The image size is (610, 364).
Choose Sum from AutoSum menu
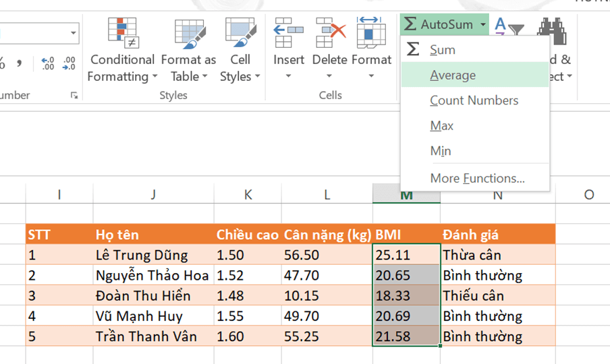[x=475, y=49]
